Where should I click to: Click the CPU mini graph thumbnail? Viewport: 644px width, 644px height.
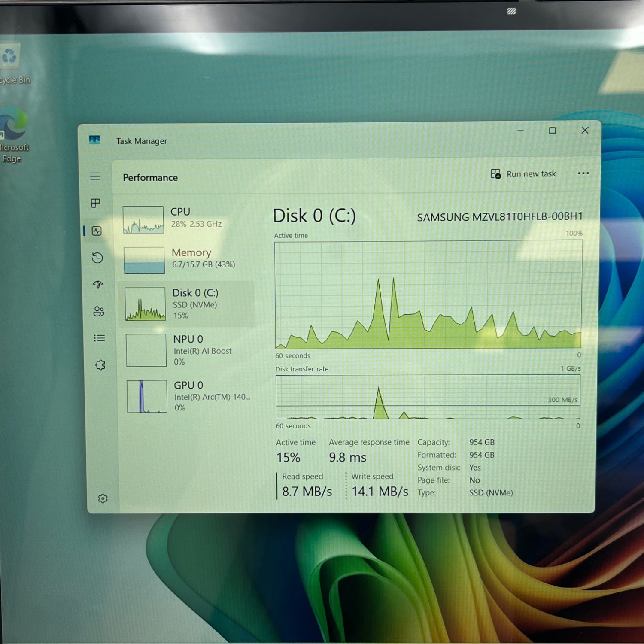[x=143, y=220]
